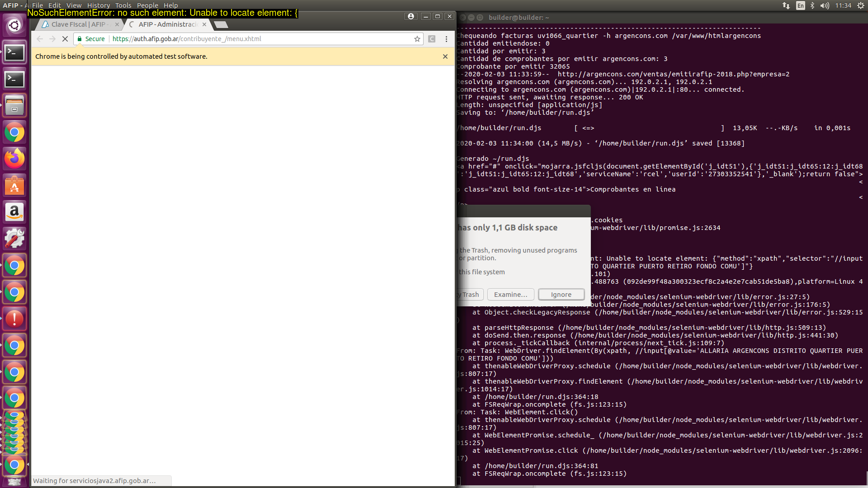The image size is (868, 488).
Task: Open the Files manager from the dock
Action: point(14,106)
